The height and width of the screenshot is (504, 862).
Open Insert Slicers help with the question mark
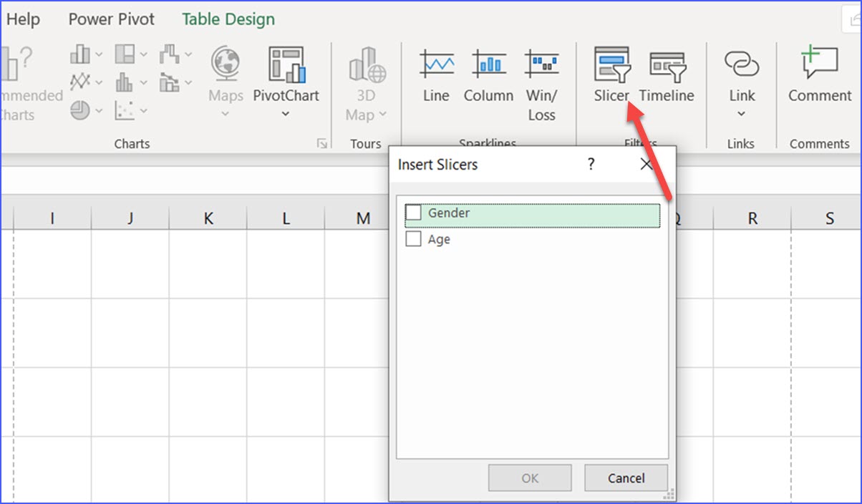pyautogui.click(x=591, y=165)
